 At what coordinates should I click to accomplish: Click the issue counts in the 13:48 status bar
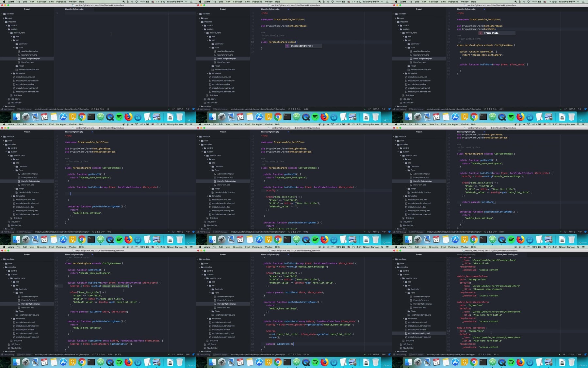coord(98,109)
